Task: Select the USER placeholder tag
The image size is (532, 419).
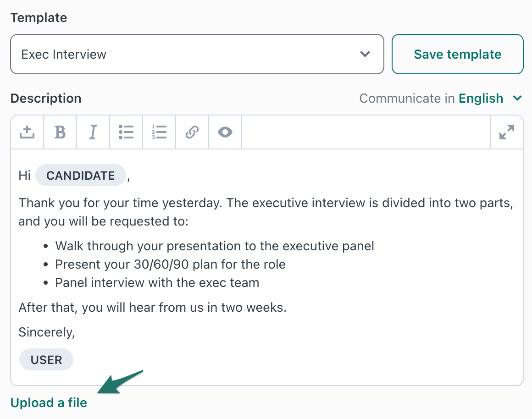Action: pyautogui.click(x=46, y=359)
